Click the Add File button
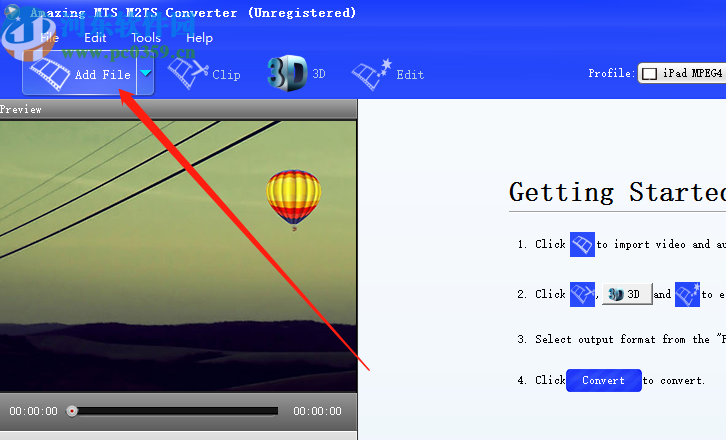This screenshot has height=440, width=726. 80,74
